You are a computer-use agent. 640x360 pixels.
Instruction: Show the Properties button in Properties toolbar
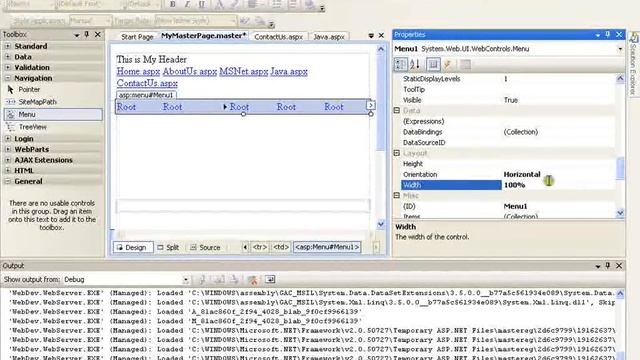click(x=433, y=64)
